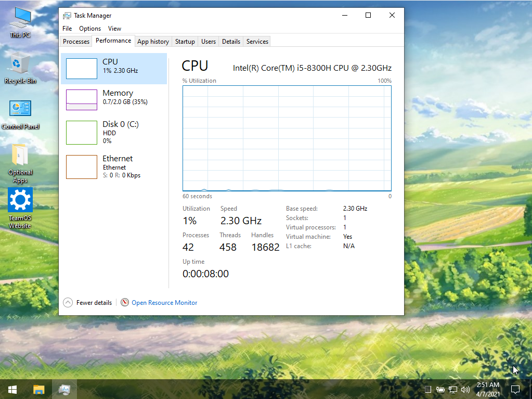This screenshot has width=532, height=399.
Task: Switch to the Services tab
Action: [x=257, y=42]
